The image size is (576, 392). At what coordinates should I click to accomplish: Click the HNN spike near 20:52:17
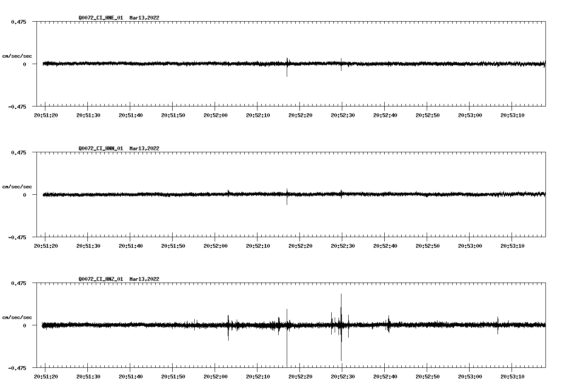pos(287,197)
